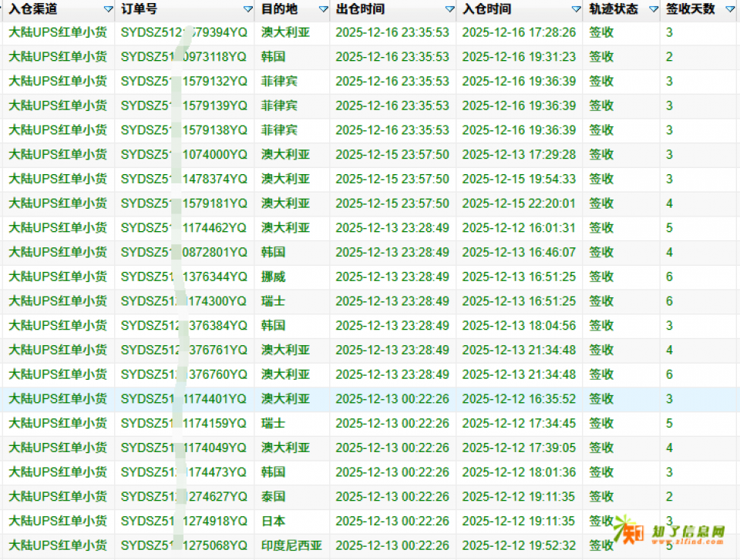Open the 出仓时间 filter dropdown arrow
The image size is (740, 560).
pyautogui.click(x=449, y=9)
